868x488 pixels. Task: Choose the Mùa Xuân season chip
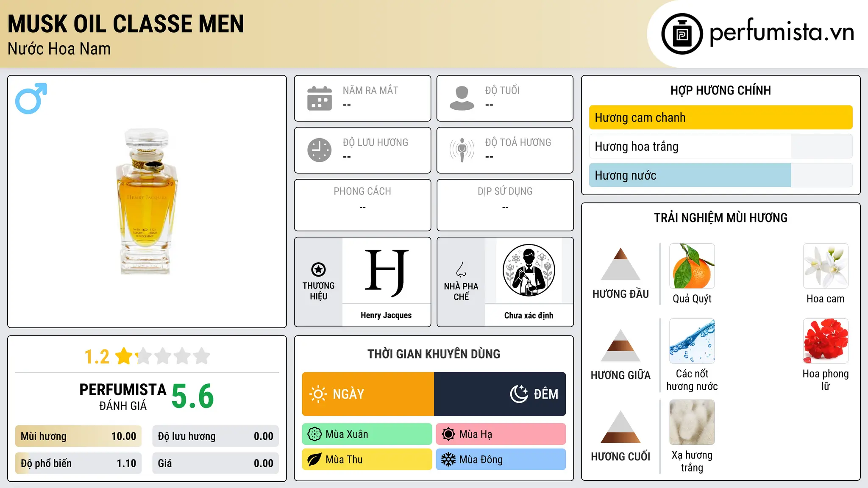point(367,434)
